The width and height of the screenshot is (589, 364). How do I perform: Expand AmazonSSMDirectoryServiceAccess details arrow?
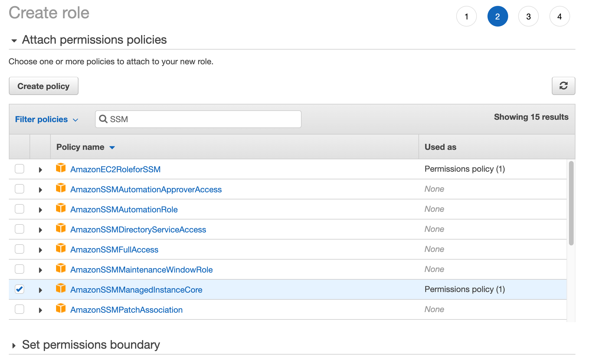(40, 230)
